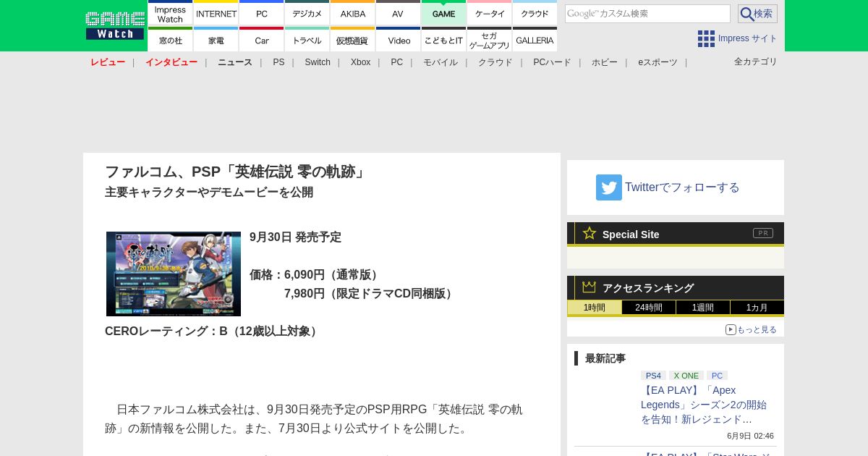Viewport: 868px width, 456px height.
Task: Click the article headline ファルコム、PSP「英雄伝説 零の軌跡」
Action: tap(237, 172)
